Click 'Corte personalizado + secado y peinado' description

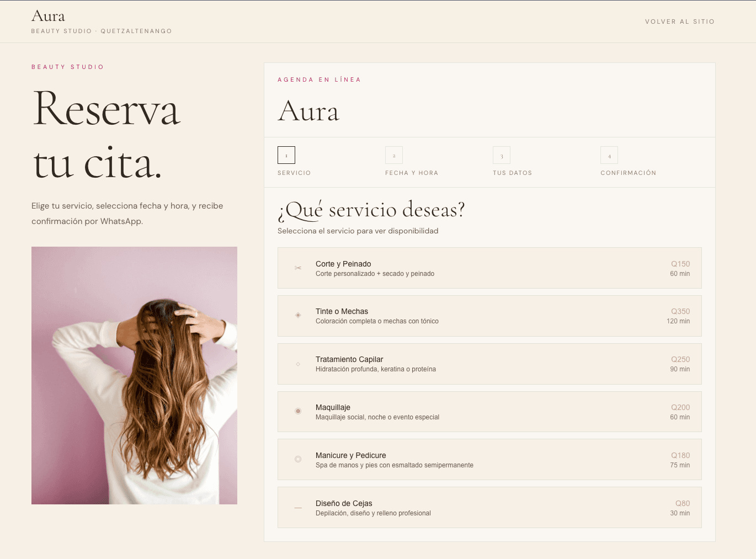point(375,274)
